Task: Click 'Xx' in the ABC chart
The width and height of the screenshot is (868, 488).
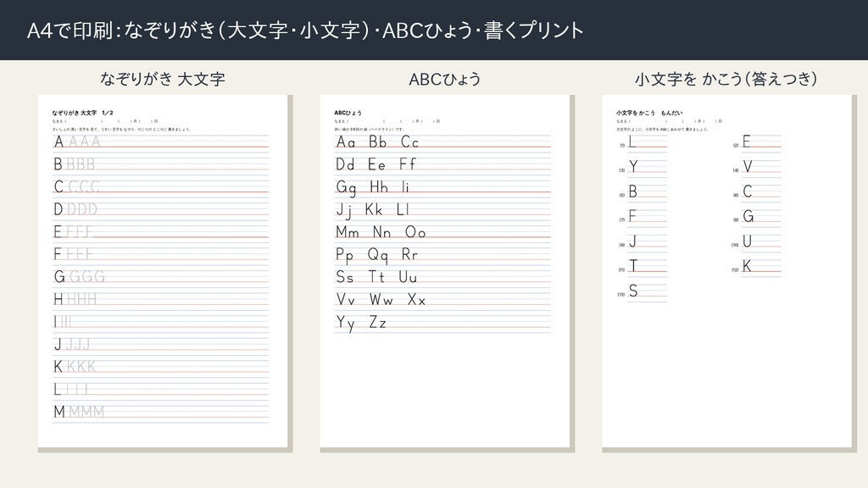Action: point(416,300)
